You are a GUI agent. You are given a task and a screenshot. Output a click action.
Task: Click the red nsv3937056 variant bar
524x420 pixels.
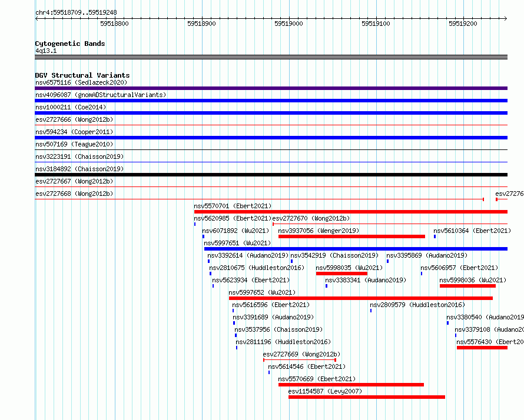coord(351,236)
